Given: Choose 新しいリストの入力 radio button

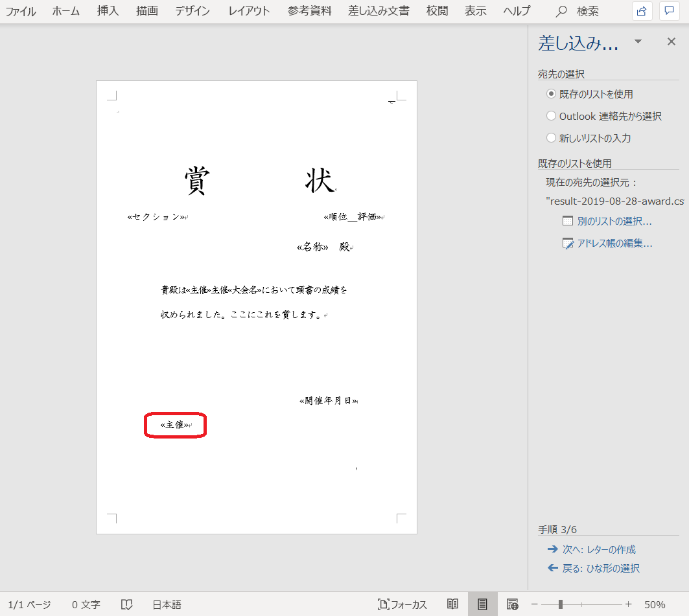Looking at the screenshot, I should click(552, 138).
